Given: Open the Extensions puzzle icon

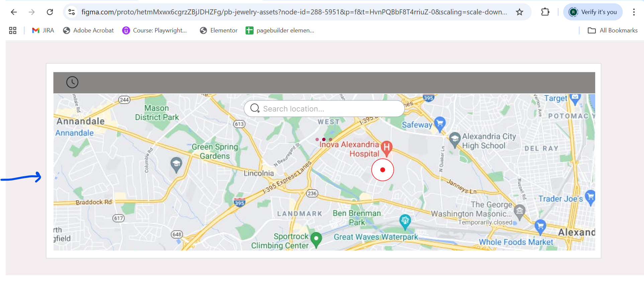Looking at the screenshot, I should [x=545, y=12].
